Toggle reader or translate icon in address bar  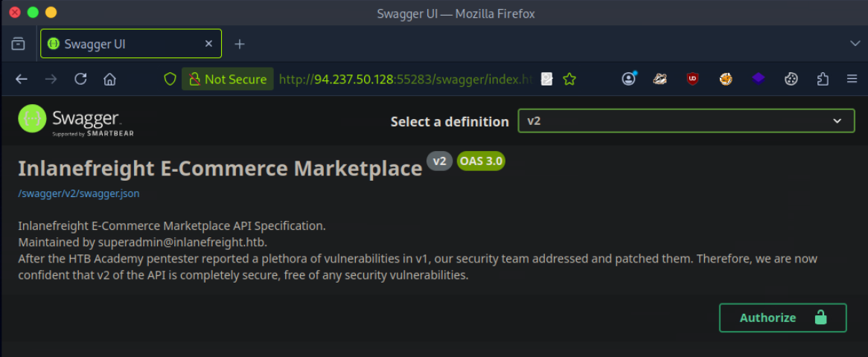546,79
